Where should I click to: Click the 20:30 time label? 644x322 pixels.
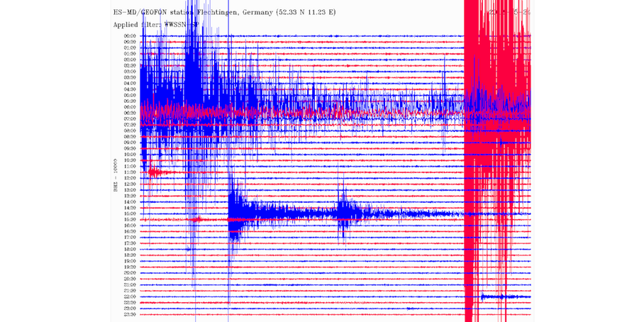tap(130, 279)
